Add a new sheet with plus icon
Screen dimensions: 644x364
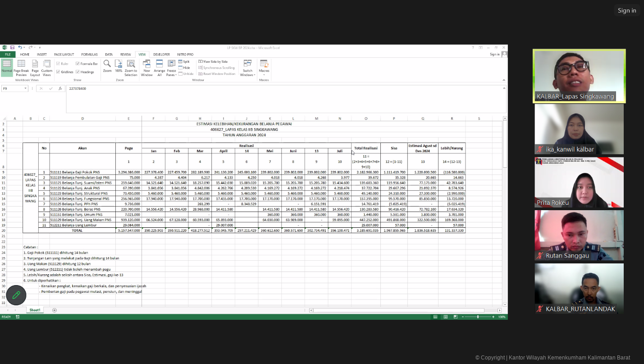55,310
